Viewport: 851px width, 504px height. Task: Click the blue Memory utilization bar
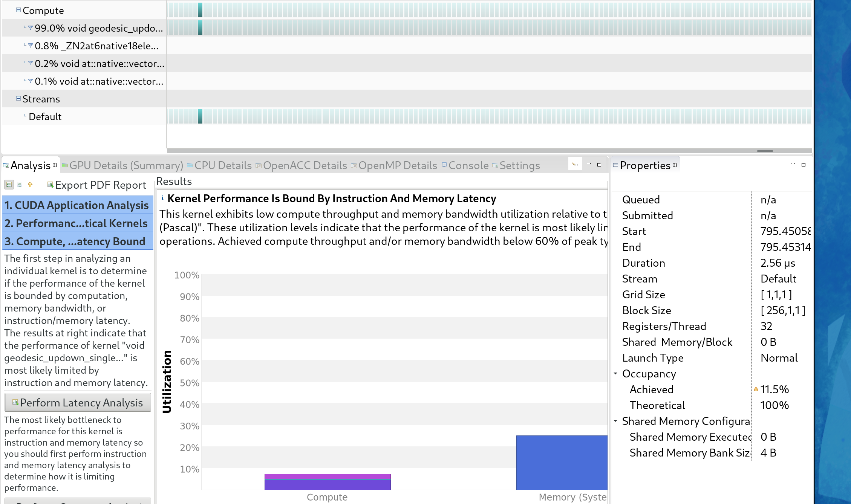(562, 462)
